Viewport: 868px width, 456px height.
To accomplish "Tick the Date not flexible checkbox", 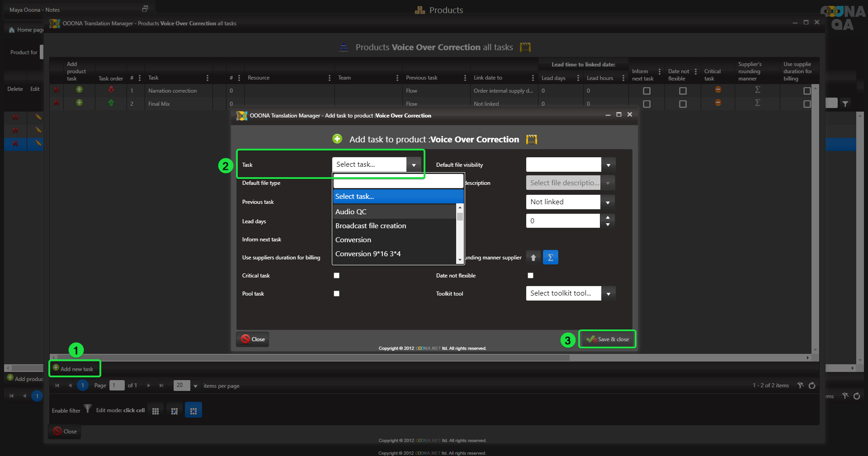I will click(x=530, y=276).
